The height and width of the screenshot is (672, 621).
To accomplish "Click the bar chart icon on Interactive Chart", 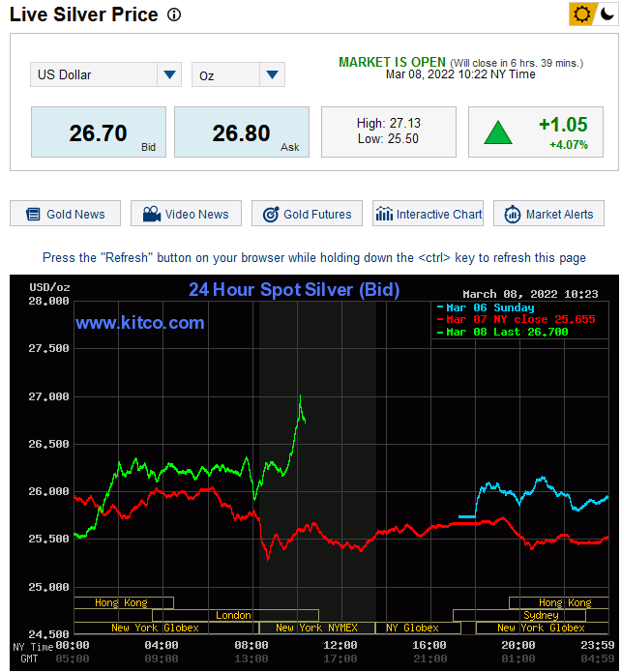I will pyautogui.click(x=384, y=214).
